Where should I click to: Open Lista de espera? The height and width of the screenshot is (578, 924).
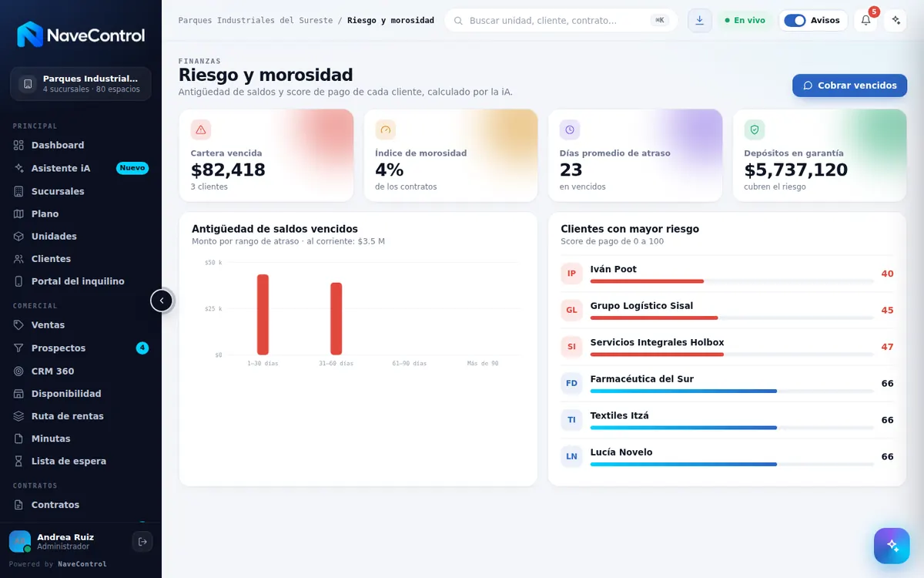coord(81,461)
